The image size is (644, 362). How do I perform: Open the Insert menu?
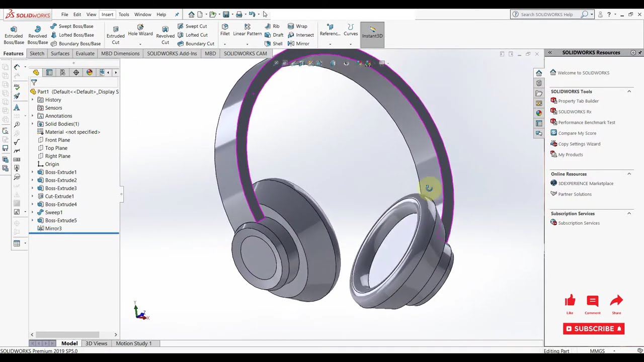[x=107, y=15]
